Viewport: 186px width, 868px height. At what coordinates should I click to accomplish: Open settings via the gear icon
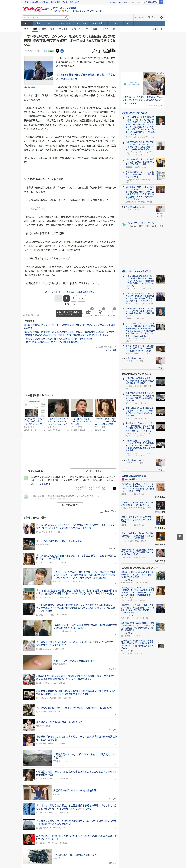161,18
